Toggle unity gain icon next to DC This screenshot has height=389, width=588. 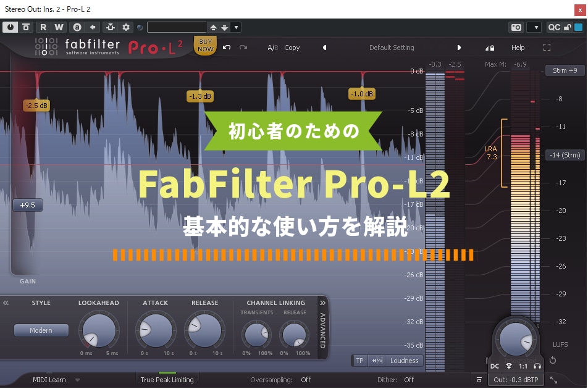click(x=509, y=366)
